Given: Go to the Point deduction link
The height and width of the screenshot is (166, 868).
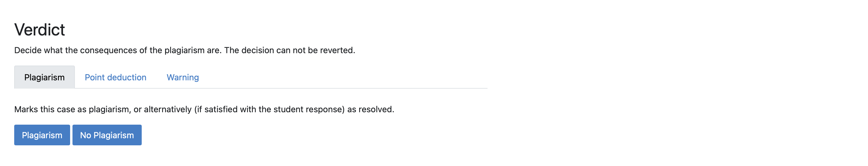Looking at the screenshot, I should [115, 77].
